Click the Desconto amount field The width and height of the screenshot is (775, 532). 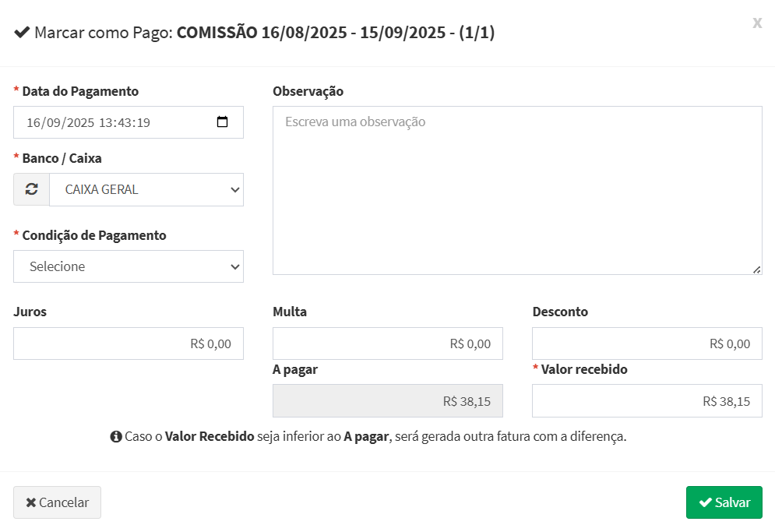click(x=646, y=344)
